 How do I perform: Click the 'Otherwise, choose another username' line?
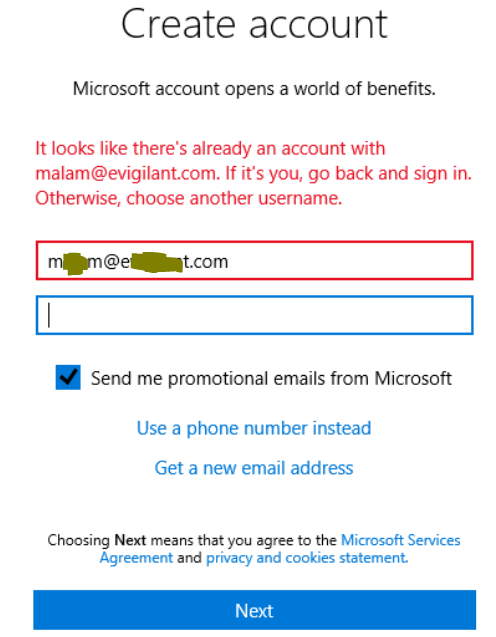(x=189, y=198)
